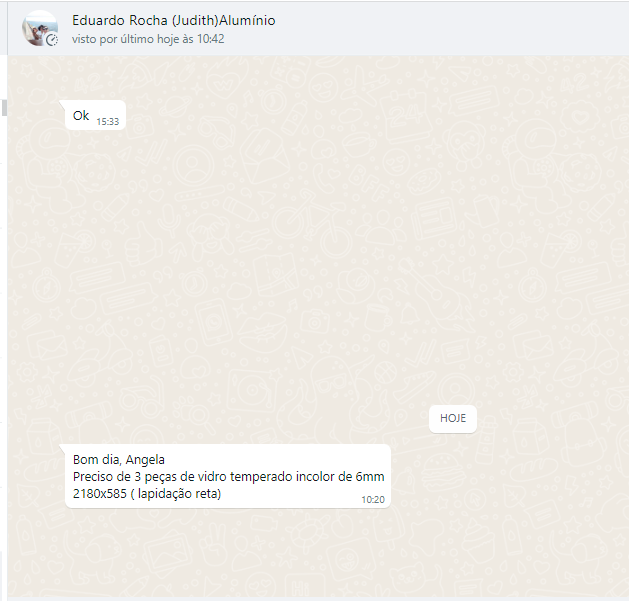Click the line 'Preciso de 3 peças de vidro temperado incolor de 6mm'

pyautogui.click(x=228, y=477)
